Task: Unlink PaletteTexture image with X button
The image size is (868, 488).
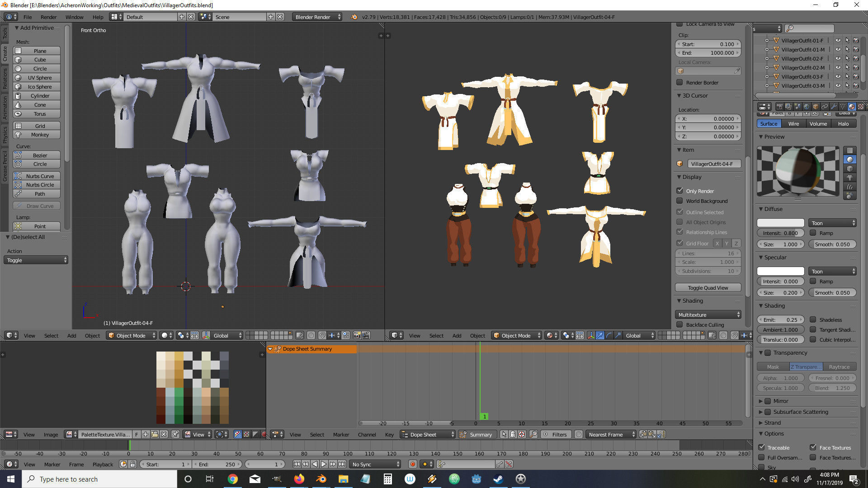Action: (164, 434)
